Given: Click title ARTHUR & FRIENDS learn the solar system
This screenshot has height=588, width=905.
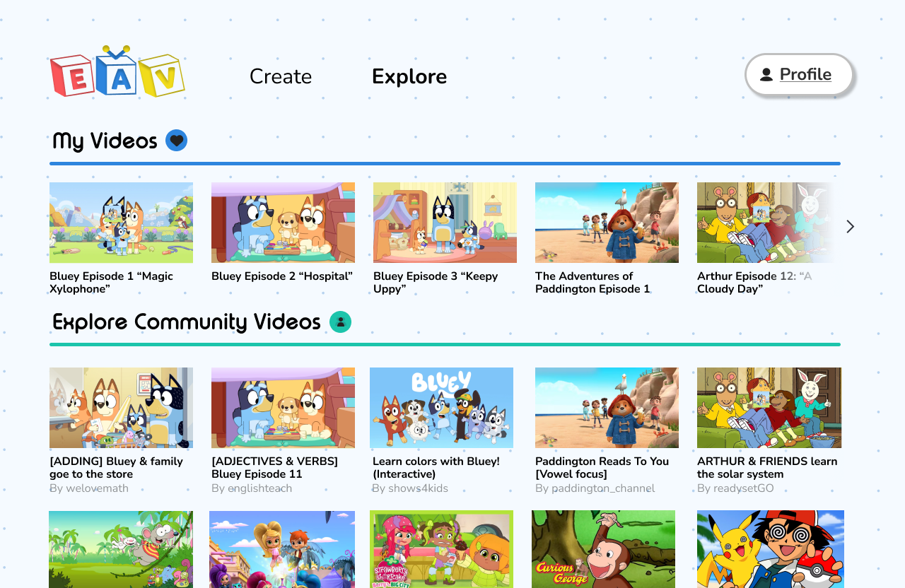Looking at the screenshot, I should (x=767, y=468).
